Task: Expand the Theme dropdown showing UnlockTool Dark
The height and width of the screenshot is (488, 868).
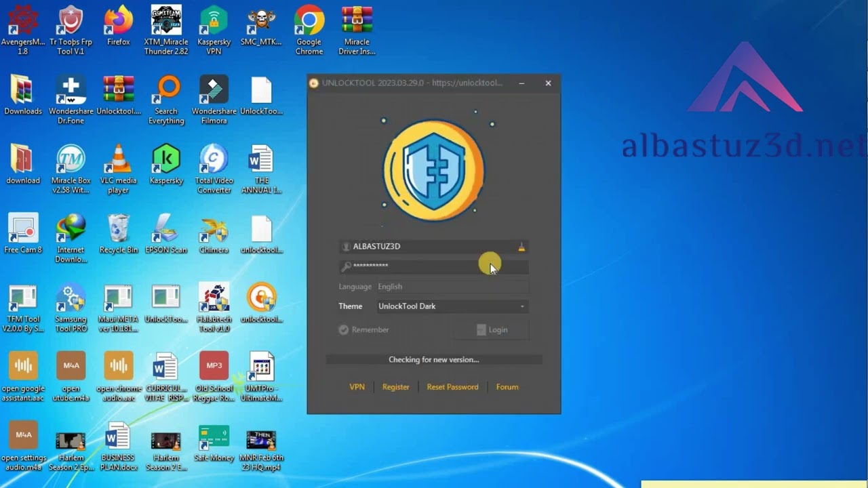Action: [452, 306]
